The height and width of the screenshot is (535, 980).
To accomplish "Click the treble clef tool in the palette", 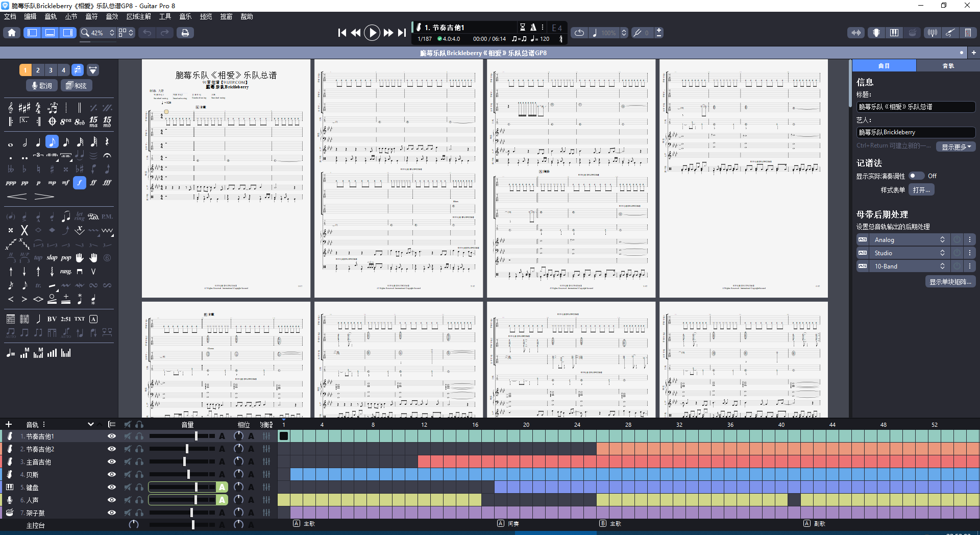I will 11,108.
